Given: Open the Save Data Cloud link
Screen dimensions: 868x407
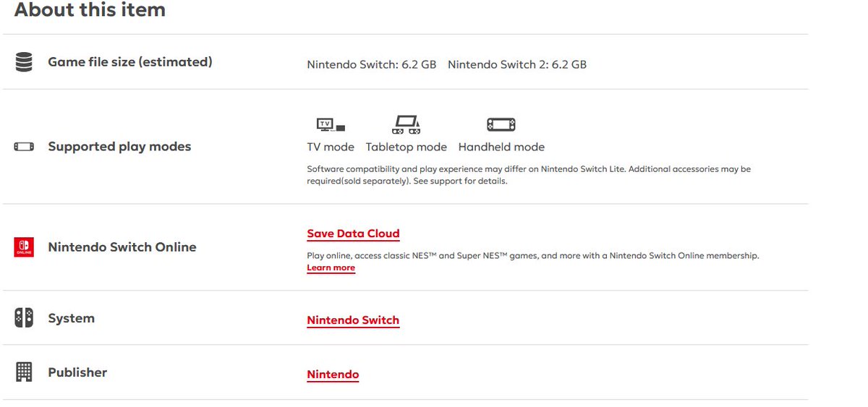Looking at the screenshot, I should (353, 234).
